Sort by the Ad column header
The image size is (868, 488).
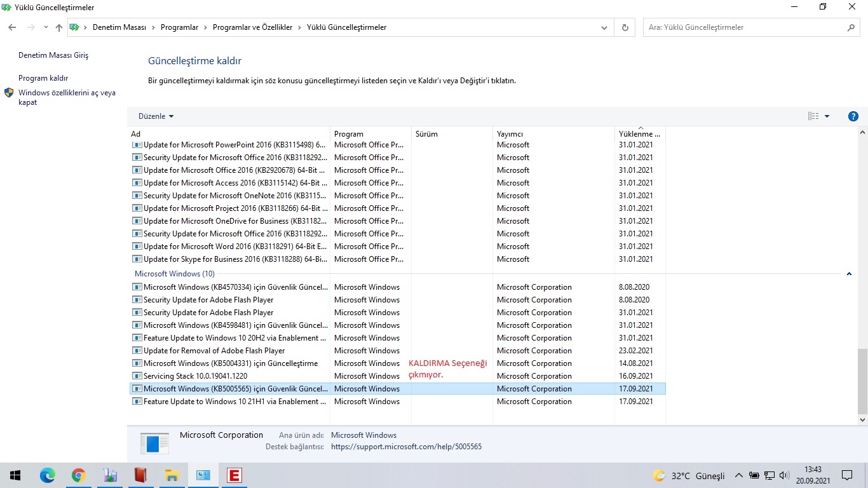click(229, 133)
